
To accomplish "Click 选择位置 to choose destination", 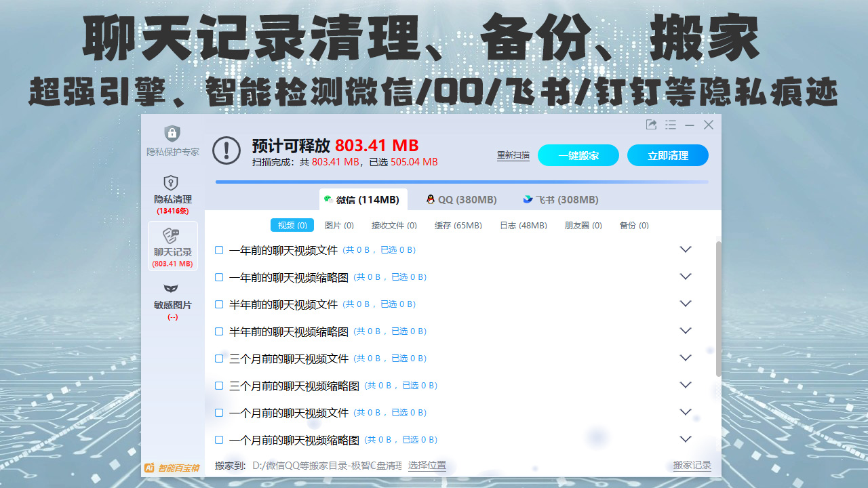I will click(427, 466).
